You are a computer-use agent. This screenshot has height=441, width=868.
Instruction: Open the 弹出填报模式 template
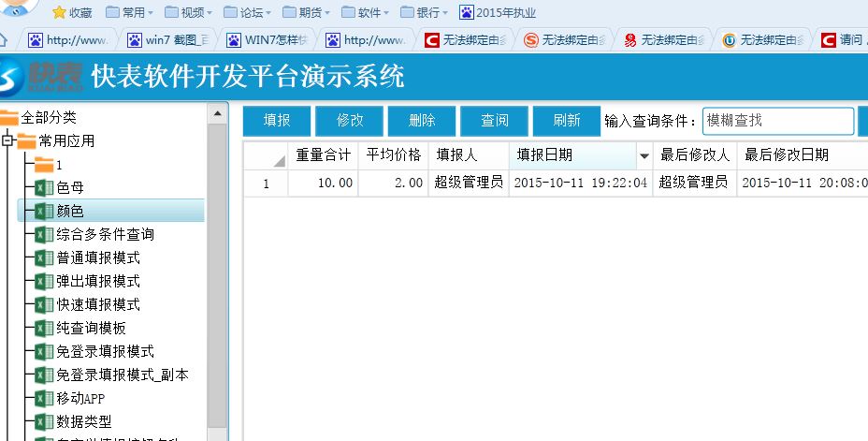98,282
